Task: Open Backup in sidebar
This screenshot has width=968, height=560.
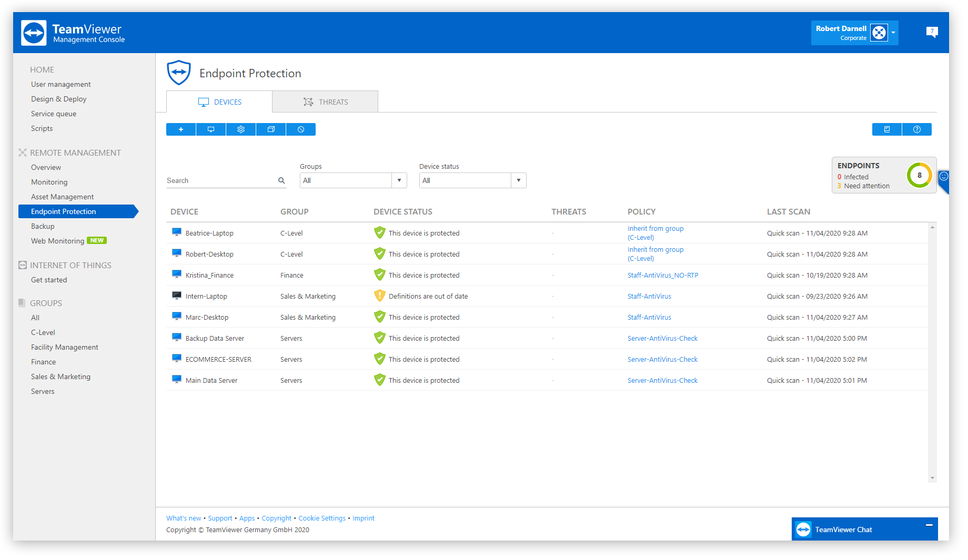Action: click(43, 226)
